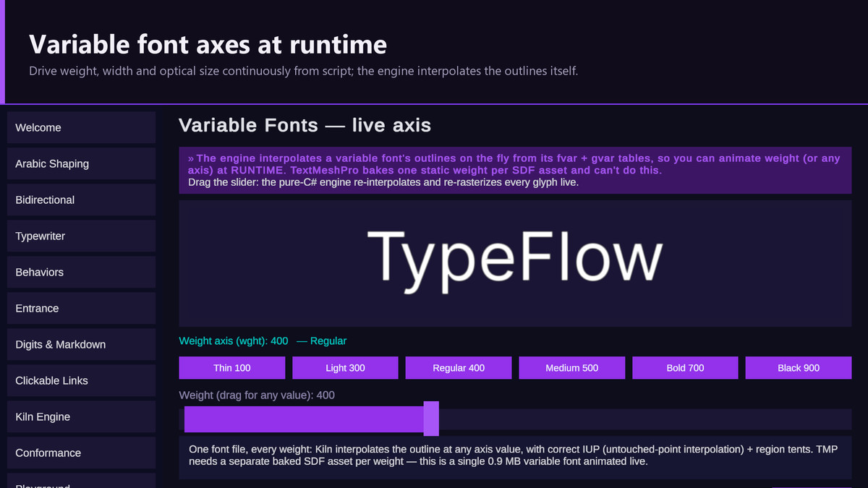Click the filled purple part of the weight slider
Viewport: 868px width, 488px height.
[x=304, y=419]
